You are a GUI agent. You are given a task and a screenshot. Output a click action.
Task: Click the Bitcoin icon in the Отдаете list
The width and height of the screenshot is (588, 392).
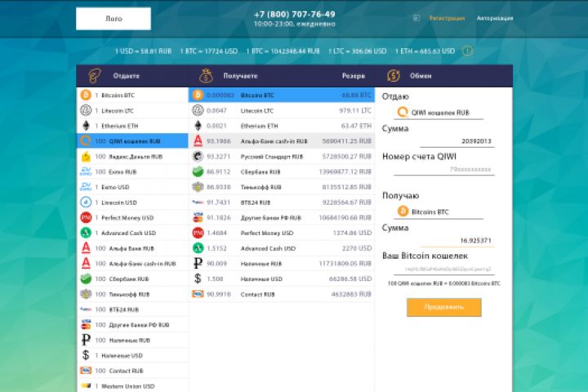pos(86,95)
